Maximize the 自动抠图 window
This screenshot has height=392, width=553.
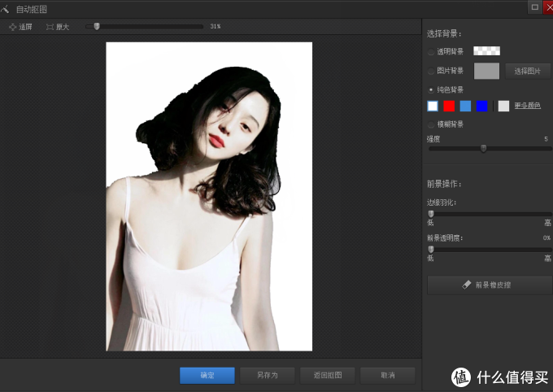coord(534,7)
